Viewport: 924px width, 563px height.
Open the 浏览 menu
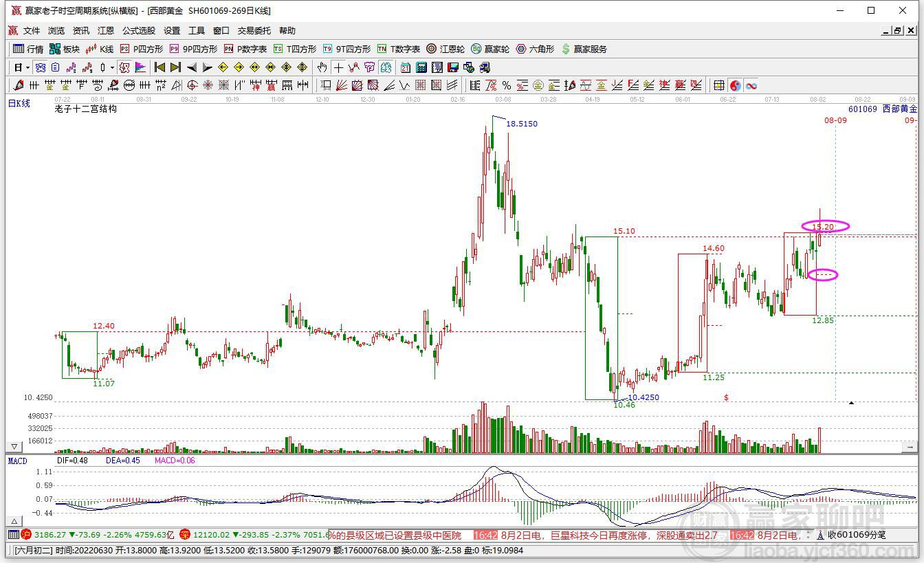[x=56, y=31]
